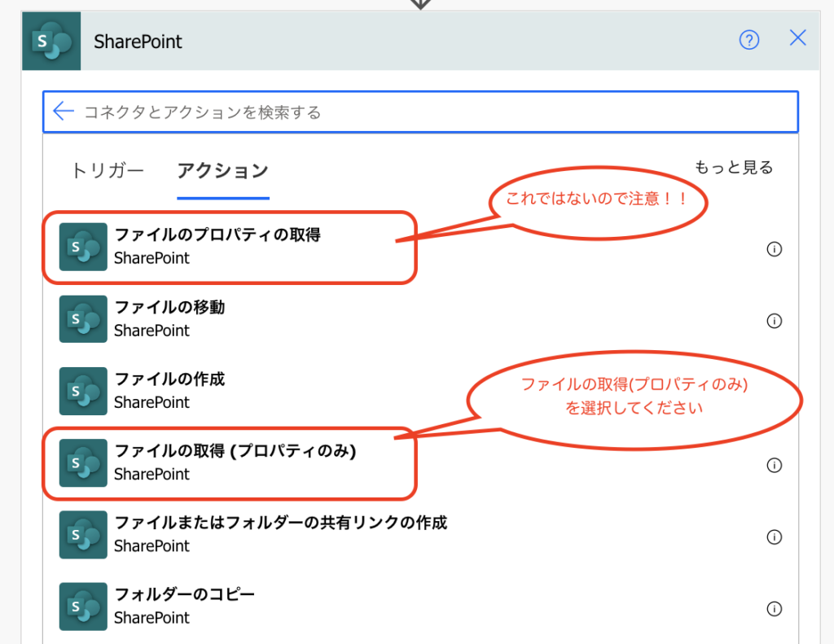Click the もっと見る link
Image resolution: width=834 pixels, height=644 pixels.
point(734,168)
